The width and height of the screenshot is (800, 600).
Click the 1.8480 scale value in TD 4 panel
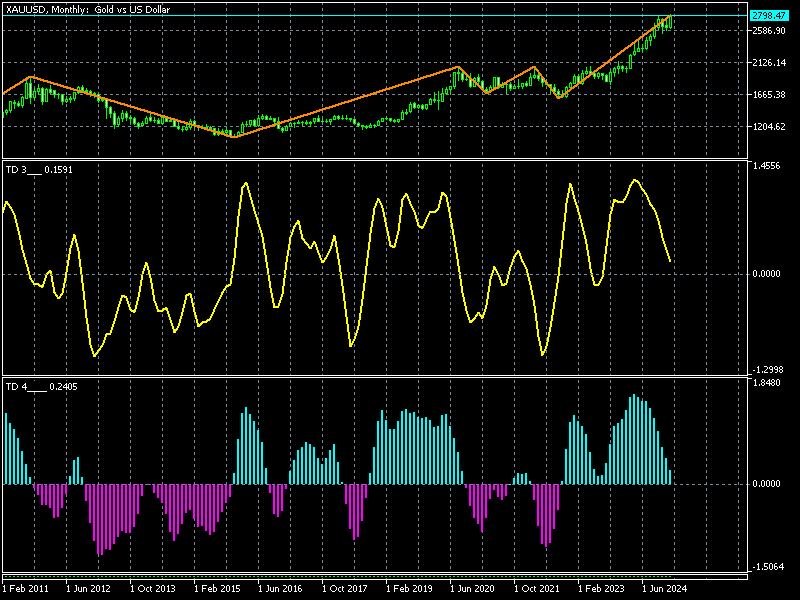tap(766, 383)
